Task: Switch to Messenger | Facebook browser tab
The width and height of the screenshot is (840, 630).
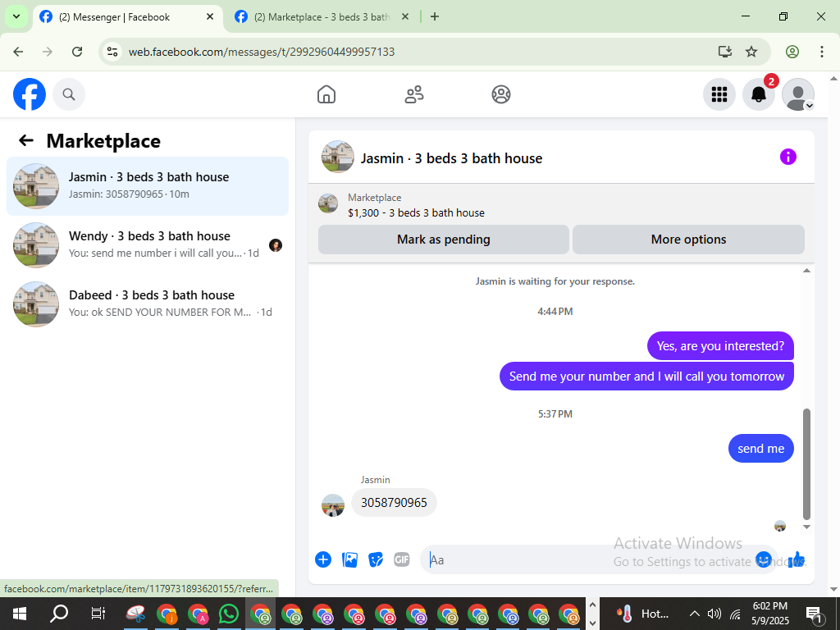Action: (129, 16)
